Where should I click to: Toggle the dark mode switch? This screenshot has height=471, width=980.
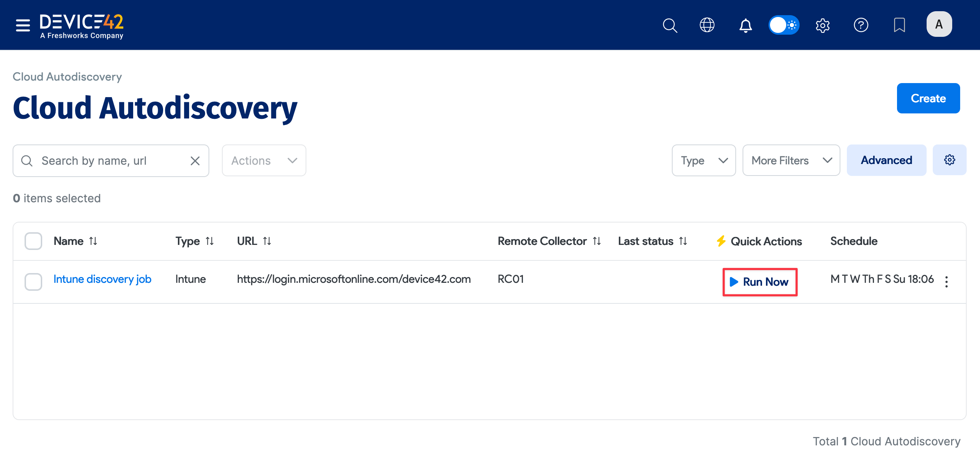784,25
